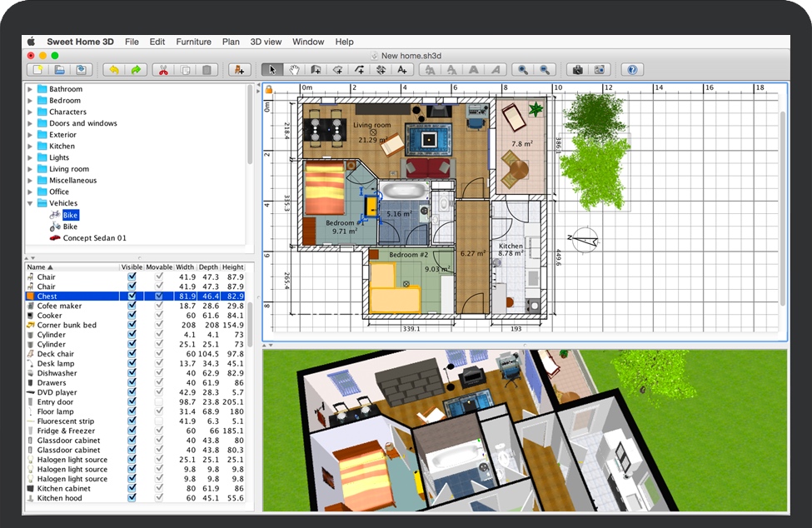Click the Create photo camera icon
812x528 pixels.
pos(576,70)
